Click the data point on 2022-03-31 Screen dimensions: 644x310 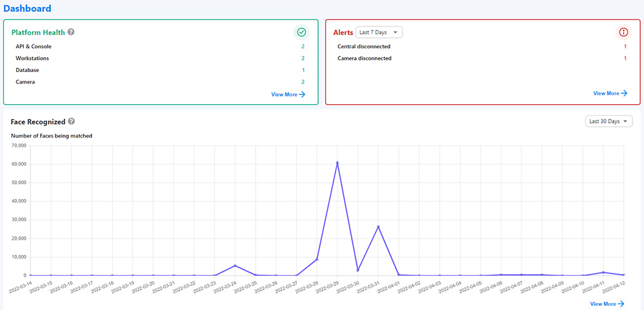tap(379, 226)
